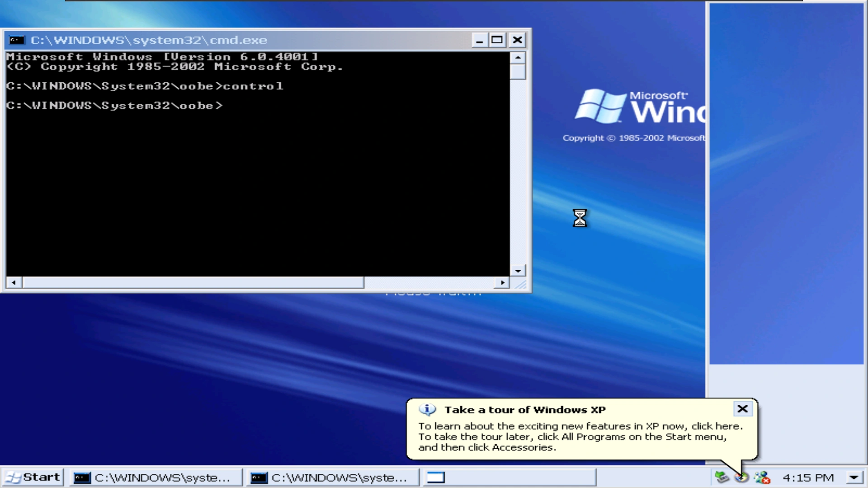Image resolution: width=868 pixels, height=488 pixels.
Task: Click the blank window taskbar button
Action: 509,478
